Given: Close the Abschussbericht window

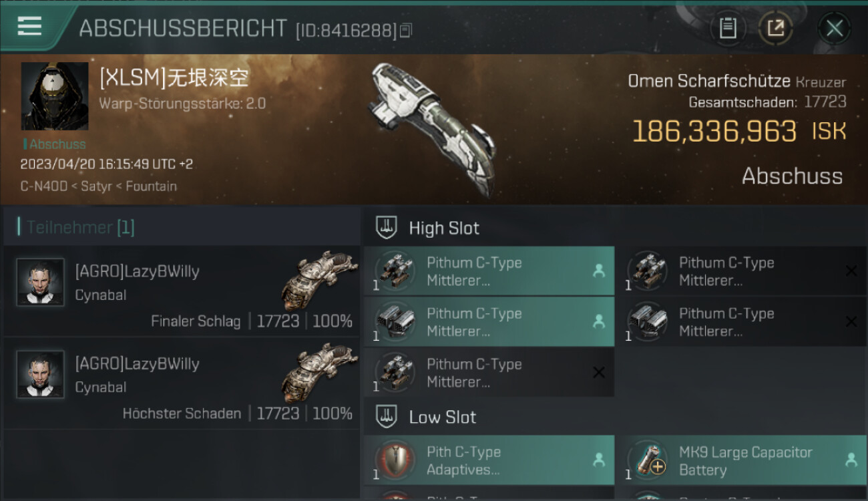Looking at the screenshot, I should [x=834, y=28].
